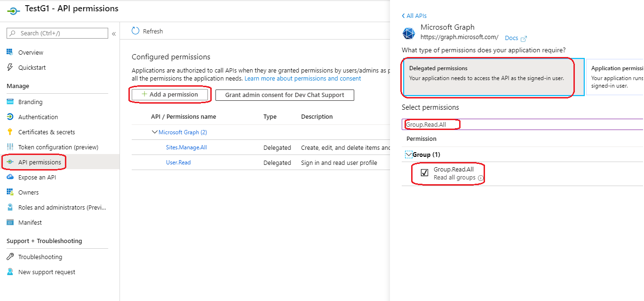Click the API permissions icon

click(10, 162)
